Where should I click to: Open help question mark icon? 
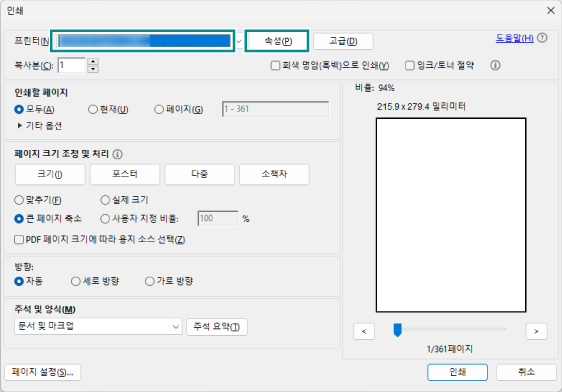click(x=542, y=38)
